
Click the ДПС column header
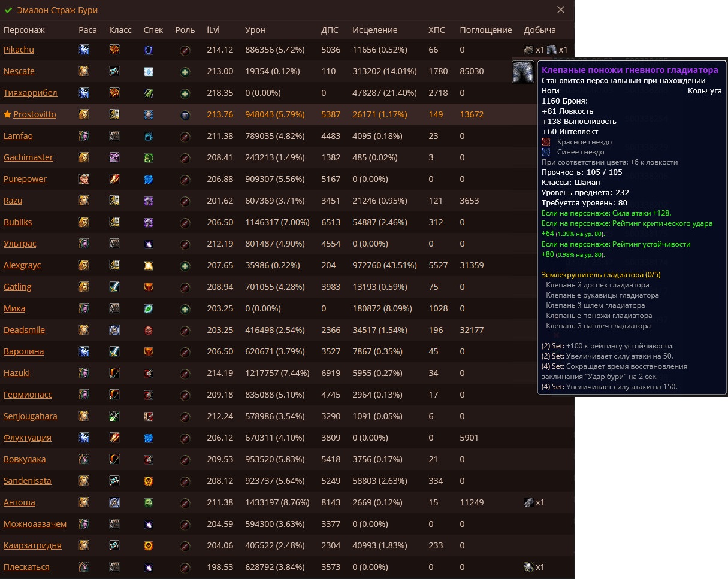click(x=330, y=30)
